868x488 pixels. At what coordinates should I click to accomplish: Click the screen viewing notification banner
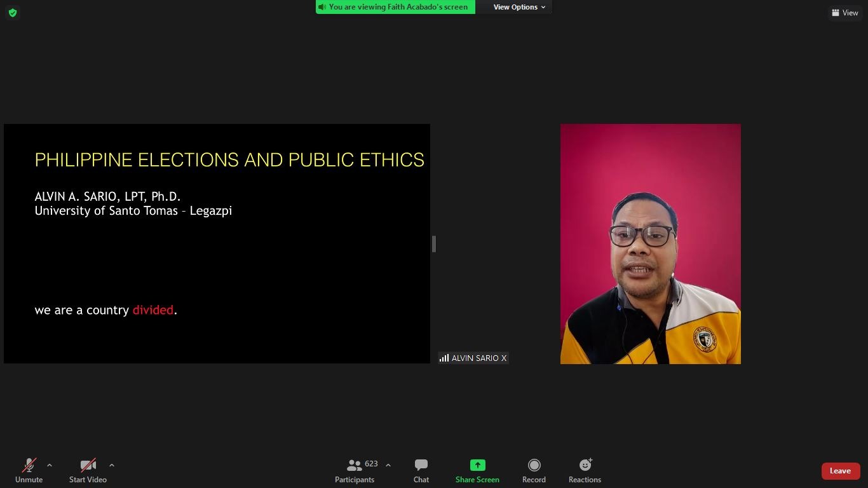(x=395, y=7)
